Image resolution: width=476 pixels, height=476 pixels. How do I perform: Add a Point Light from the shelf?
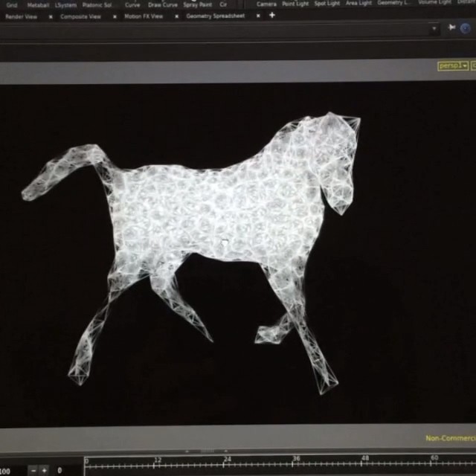point(295,4)
